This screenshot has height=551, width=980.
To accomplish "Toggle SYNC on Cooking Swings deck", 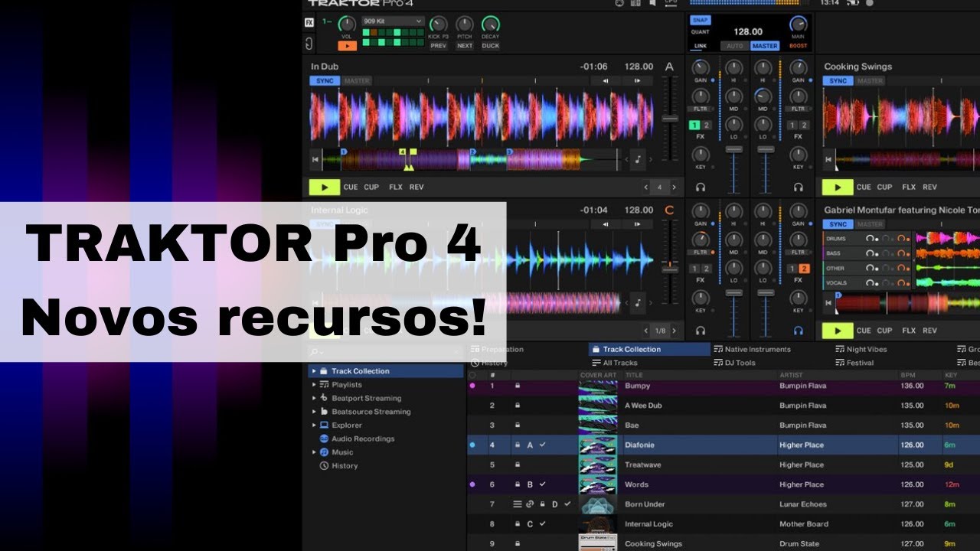I will click(x=838, y=80).
